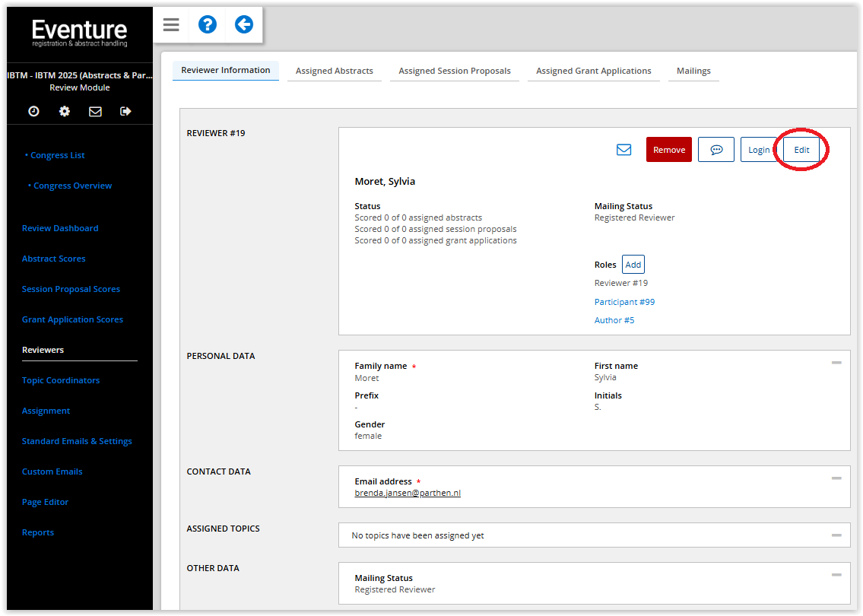Select the Mailings tab
This screenshot has width=863, height=616.
[x=693, y=71]
